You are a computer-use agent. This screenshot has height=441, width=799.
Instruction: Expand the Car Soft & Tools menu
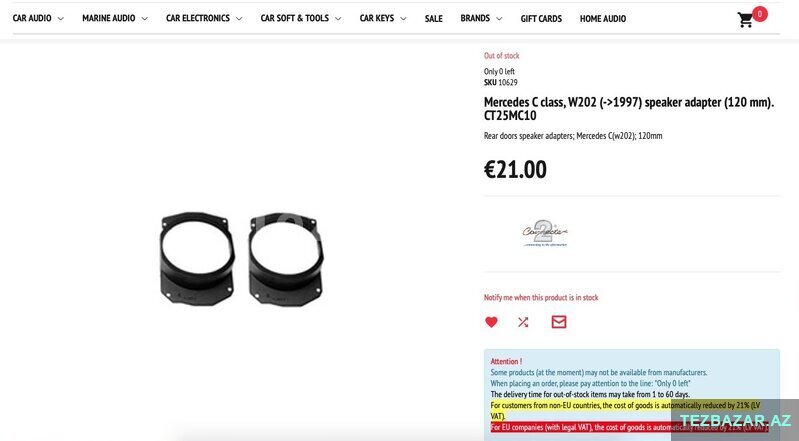pyautogui.click(x=301, y=18)
